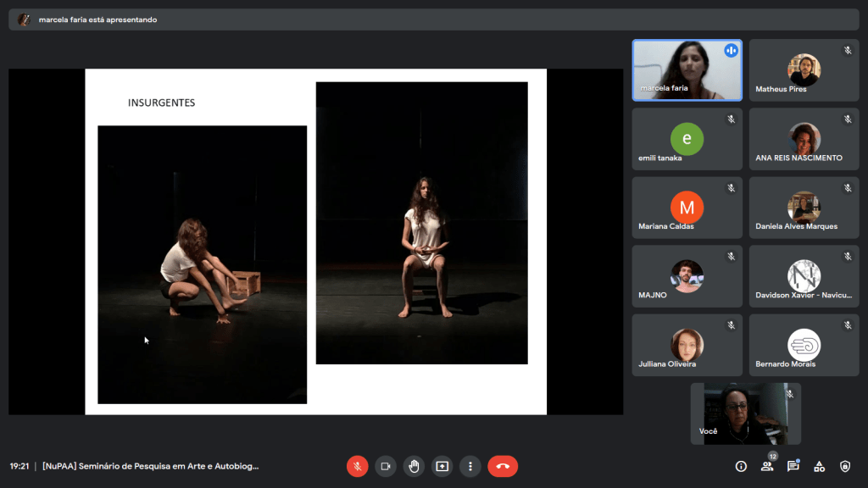Show the participants list

coord(767,466)
